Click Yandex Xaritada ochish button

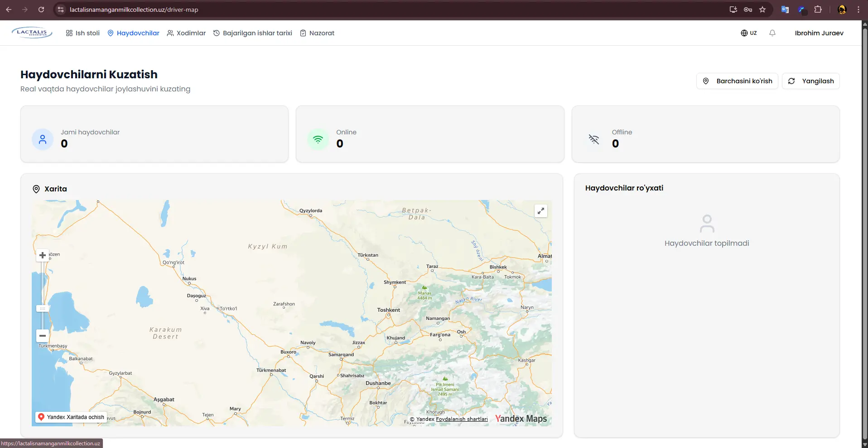[71, 417]
